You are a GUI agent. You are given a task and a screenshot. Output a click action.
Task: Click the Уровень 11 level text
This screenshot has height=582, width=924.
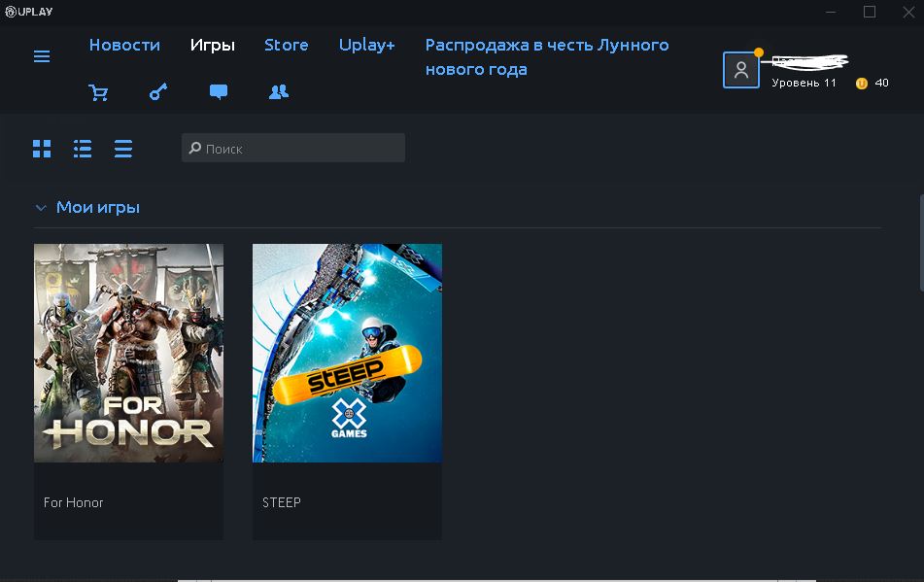(x=804, y=83)
